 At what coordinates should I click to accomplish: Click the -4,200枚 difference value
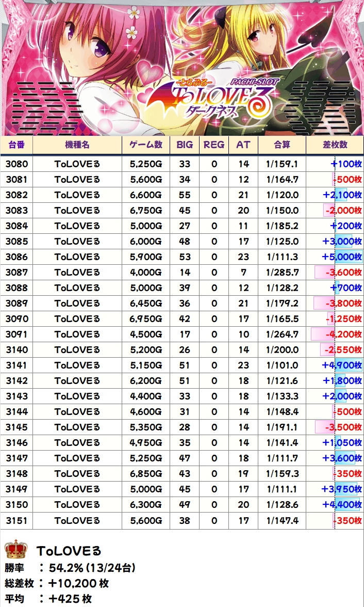[x=343, y=334]
